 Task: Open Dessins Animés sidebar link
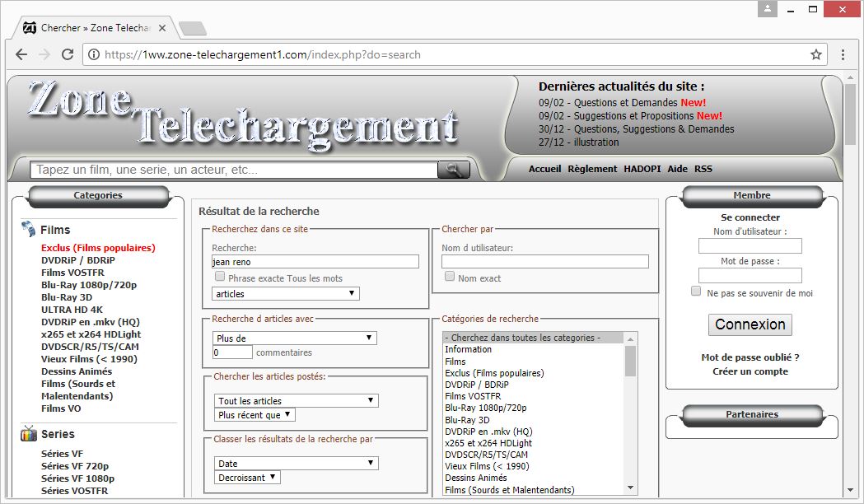tap(77, 371)
